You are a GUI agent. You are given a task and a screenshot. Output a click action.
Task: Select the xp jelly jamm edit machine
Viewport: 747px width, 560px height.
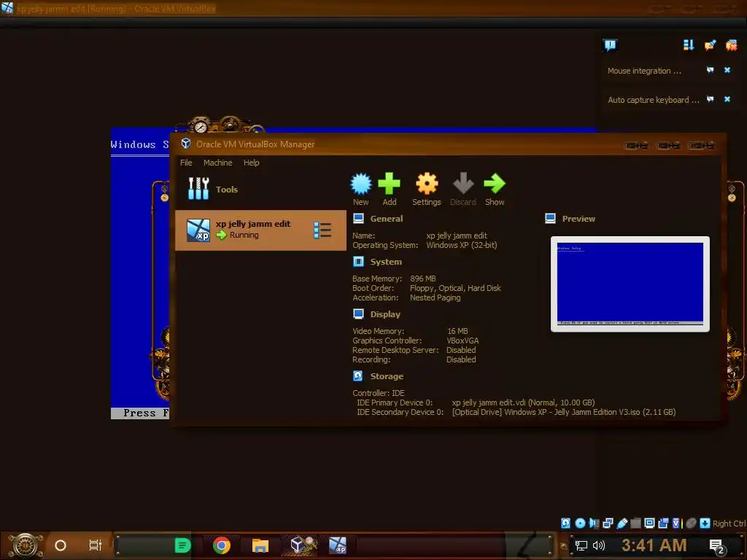tap(260, 230)
